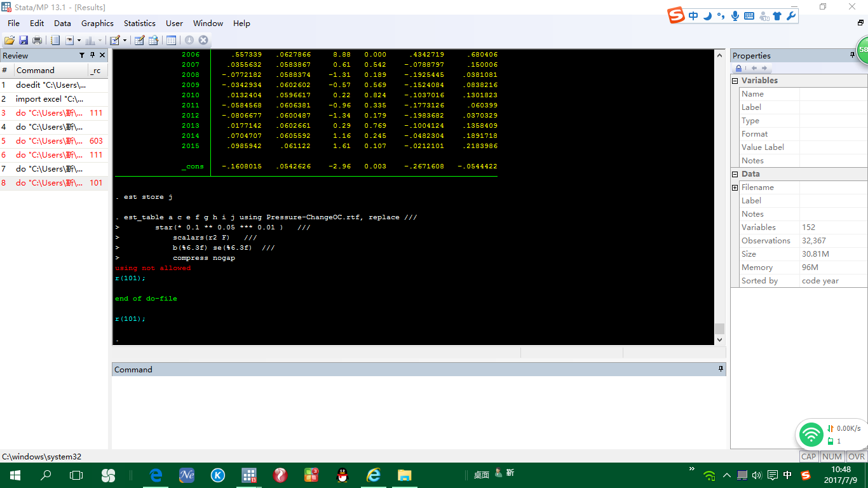Collapse the Data section in Properties
This screenshot has width=868, height=488.
pyautogui.click(x=735, y=174)
